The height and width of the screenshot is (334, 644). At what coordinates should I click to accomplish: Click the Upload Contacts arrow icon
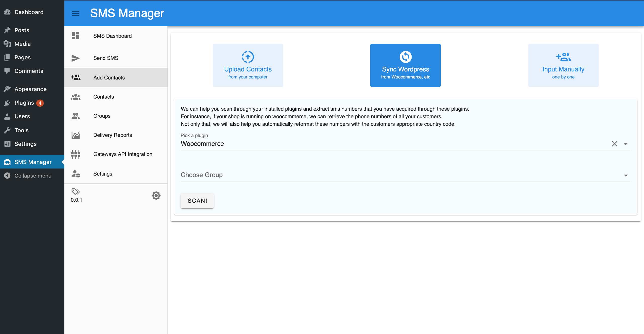tap(248, 57)
